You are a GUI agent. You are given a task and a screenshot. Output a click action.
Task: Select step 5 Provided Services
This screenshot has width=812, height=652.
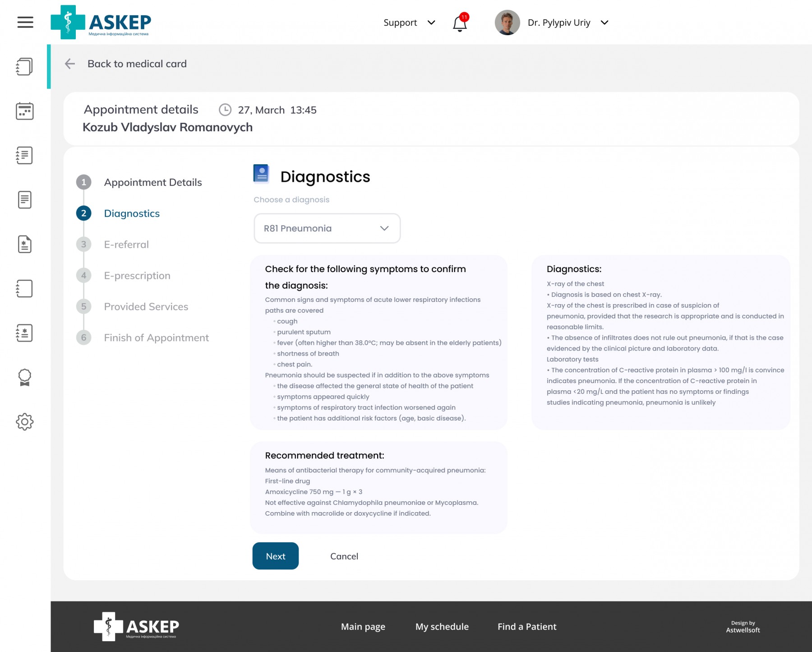click(x=146, y=306)
